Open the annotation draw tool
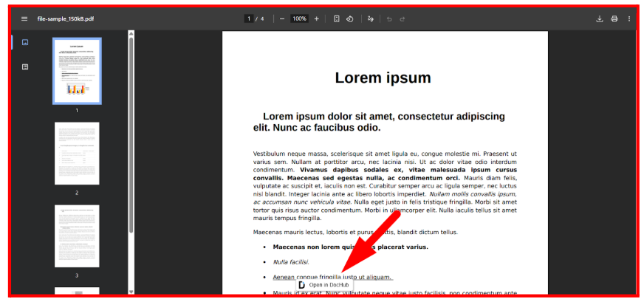Image resolution: width=644 pixels, height=302 pixels. tap(371, 18)
